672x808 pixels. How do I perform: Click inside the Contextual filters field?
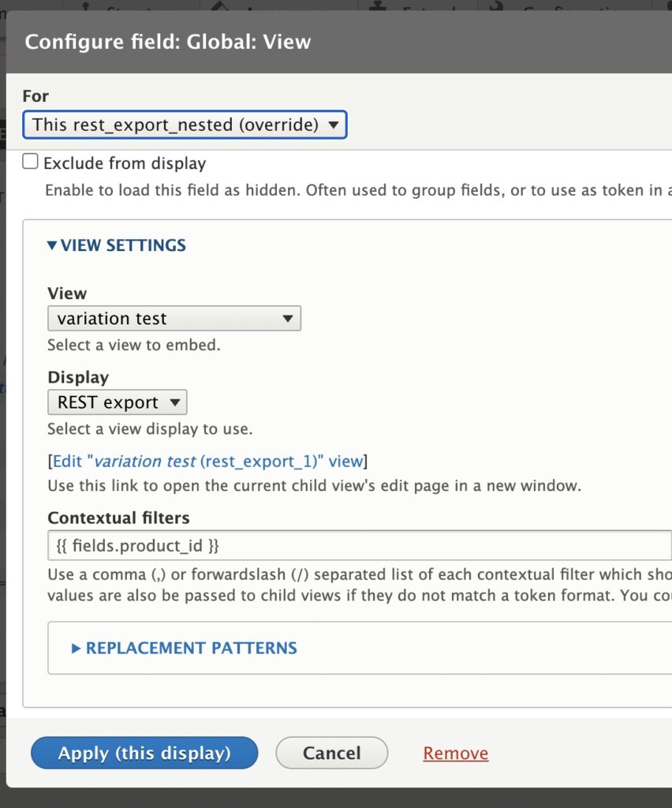[x=315, y=545]
